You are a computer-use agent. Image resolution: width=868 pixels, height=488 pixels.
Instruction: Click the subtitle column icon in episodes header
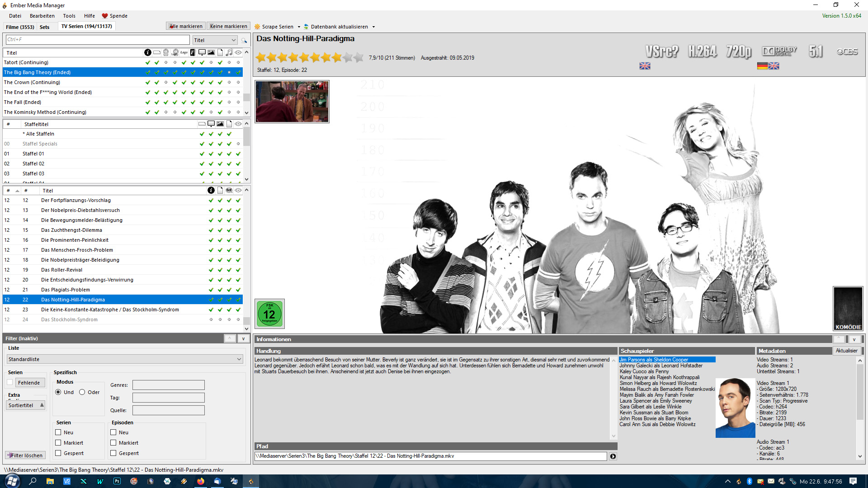click(x=229, y=190)
